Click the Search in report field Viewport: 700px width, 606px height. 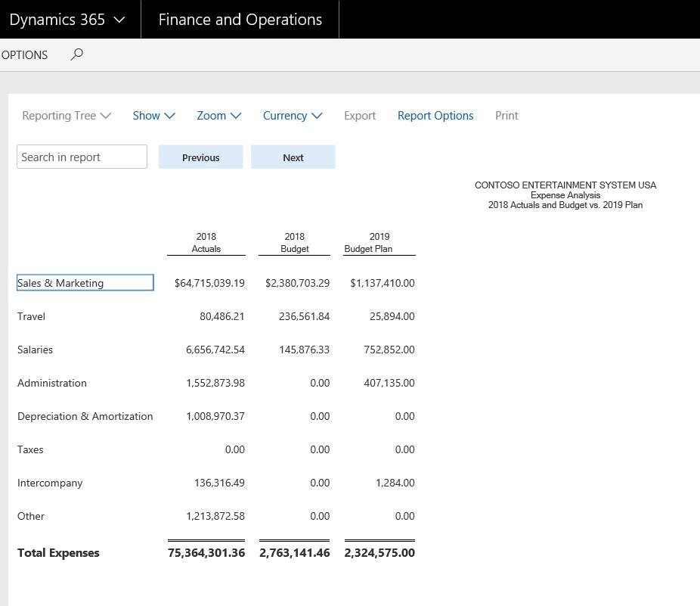[x=82, y=157]
